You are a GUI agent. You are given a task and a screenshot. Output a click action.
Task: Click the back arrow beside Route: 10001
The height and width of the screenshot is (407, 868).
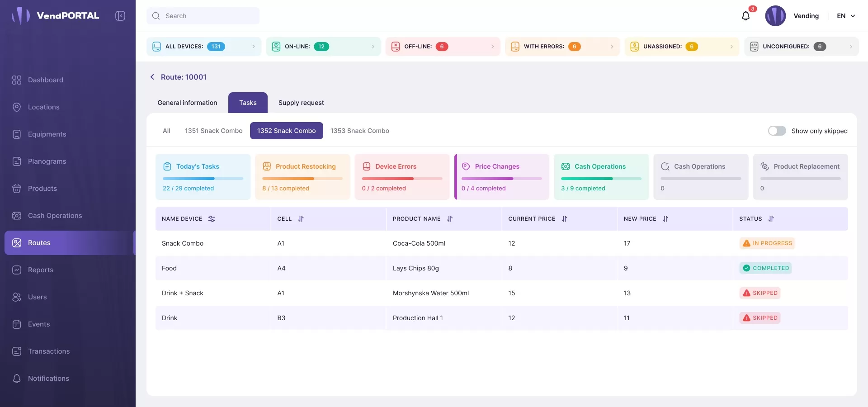point(152,77)
